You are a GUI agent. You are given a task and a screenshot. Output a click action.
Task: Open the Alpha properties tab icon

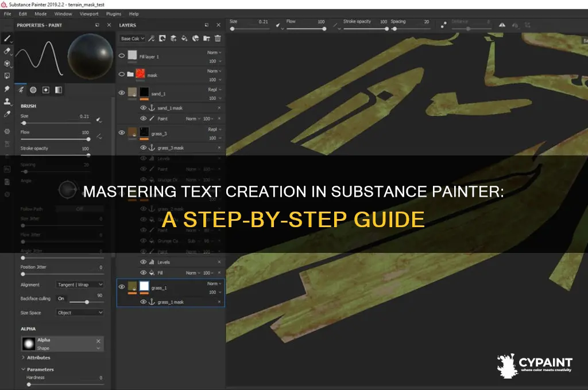[33, 90]
